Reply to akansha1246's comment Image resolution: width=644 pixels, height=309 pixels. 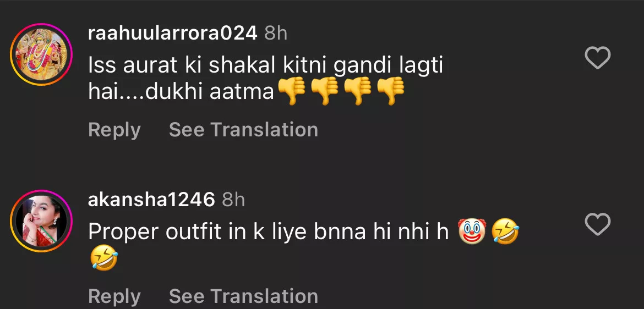[114, 296]
